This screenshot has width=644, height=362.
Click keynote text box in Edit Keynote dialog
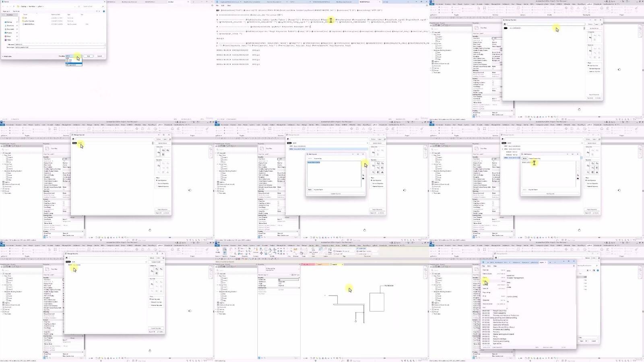coord(334,174)
